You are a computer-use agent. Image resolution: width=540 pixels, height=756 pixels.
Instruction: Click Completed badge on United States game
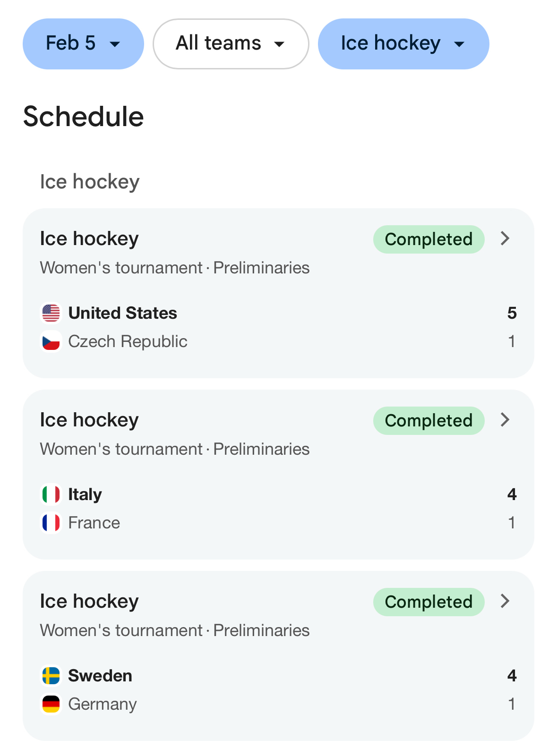tap(429, 239)
